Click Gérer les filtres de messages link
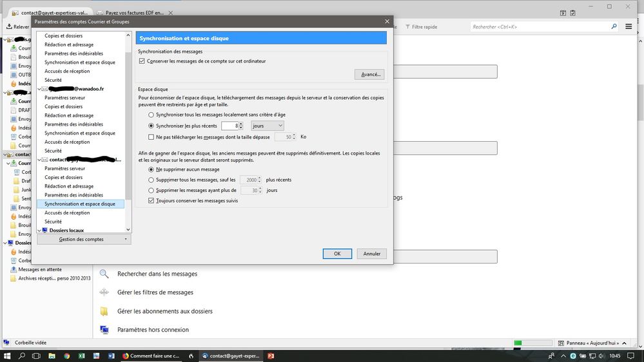 [155, 292]
